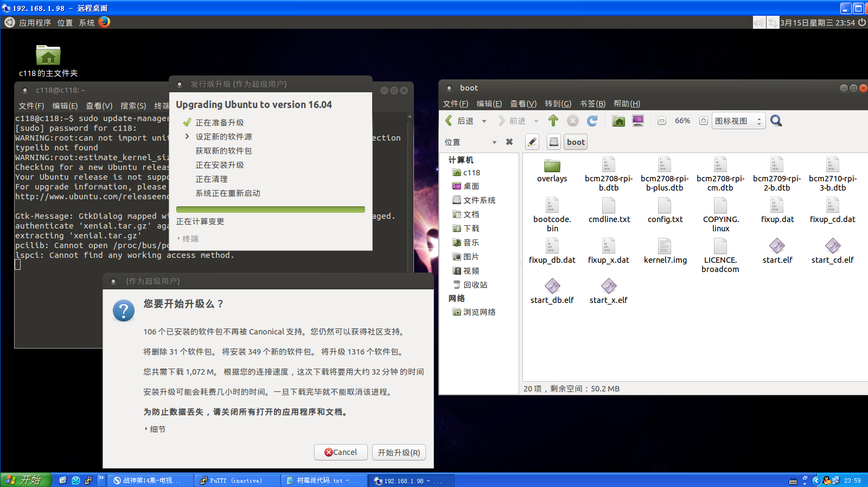868x487 pixels.
Task: Open c118 home folder desktop icon
Action: (48, 61)
